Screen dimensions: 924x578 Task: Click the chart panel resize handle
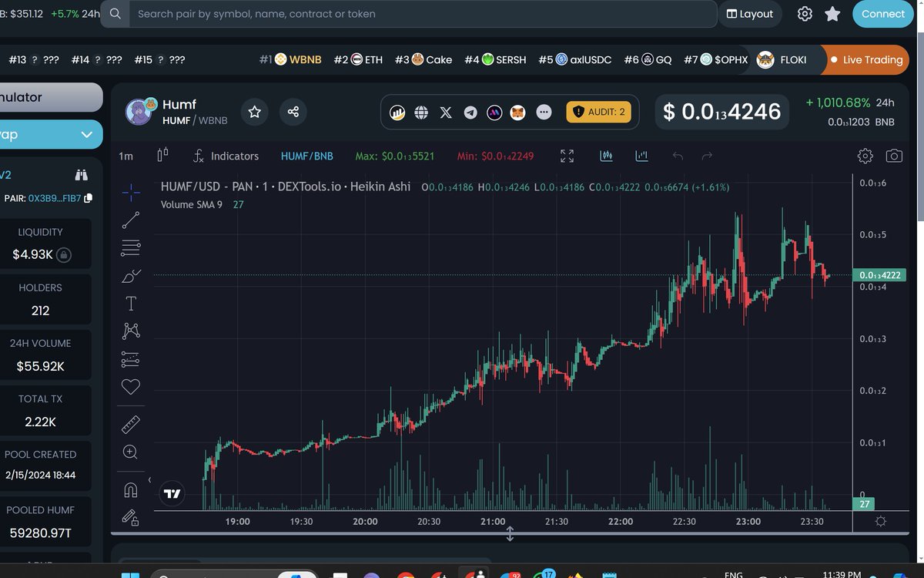pyautogui.click(x=510, y=533)
